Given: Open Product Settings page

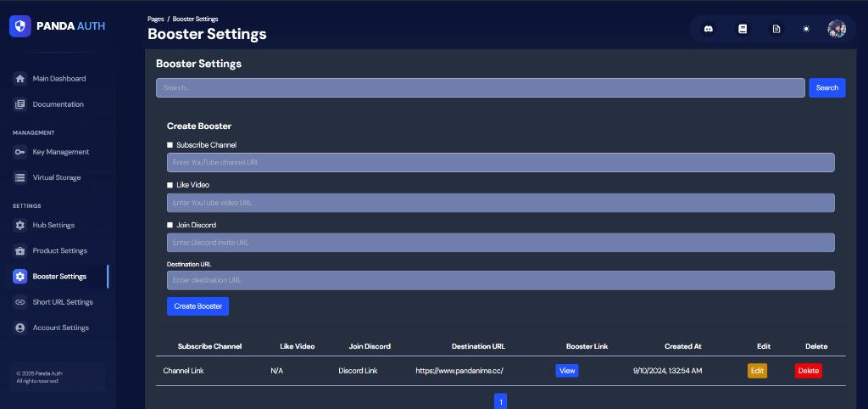Looking at the screenshot, I should [58, 251].
